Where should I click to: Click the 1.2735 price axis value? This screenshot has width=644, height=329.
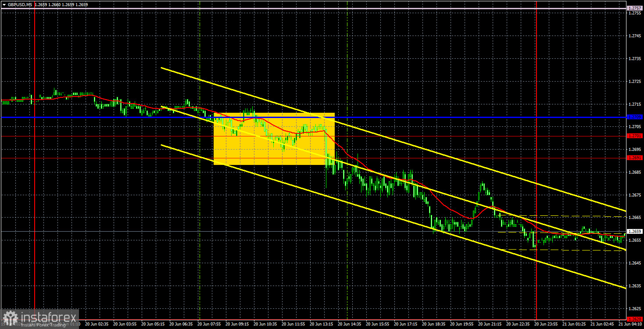[635, 59]
